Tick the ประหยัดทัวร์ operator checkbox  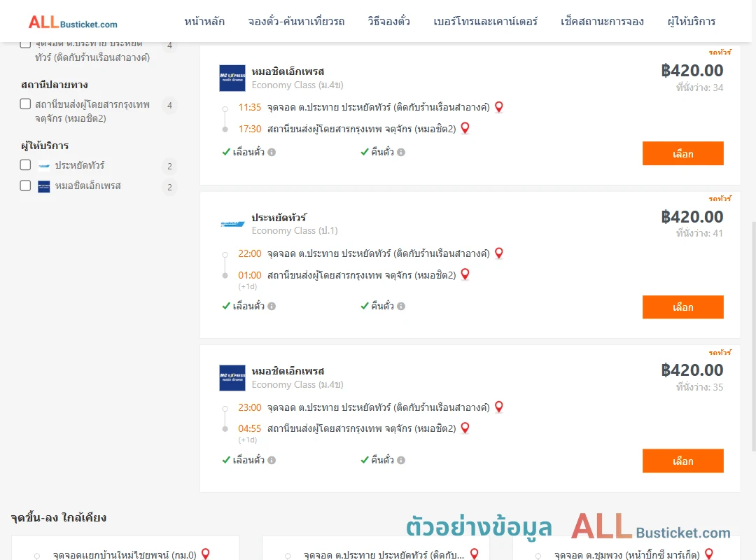click(26, 165)
